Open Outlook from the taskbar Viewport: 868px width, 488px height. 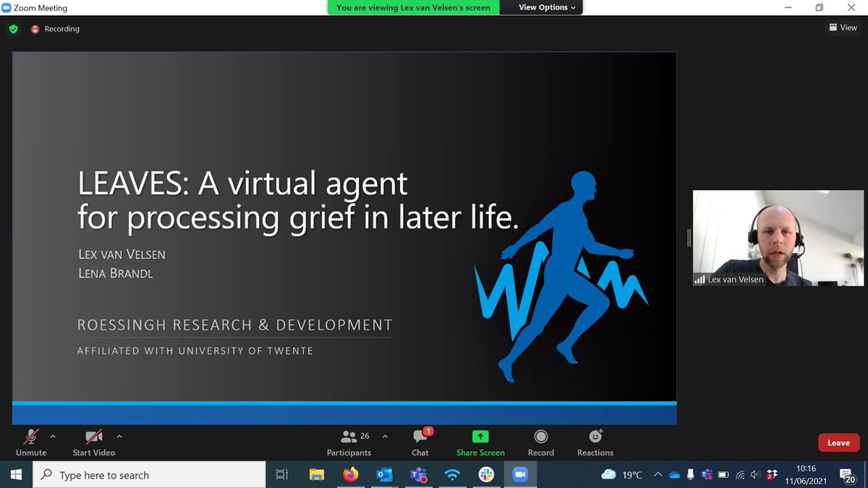[x=384, y=475]
